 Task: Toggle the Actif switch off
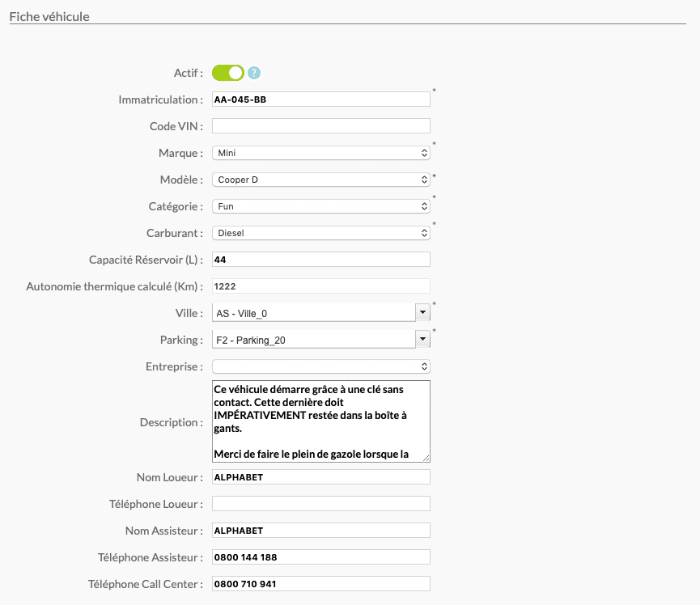point(228,73)
